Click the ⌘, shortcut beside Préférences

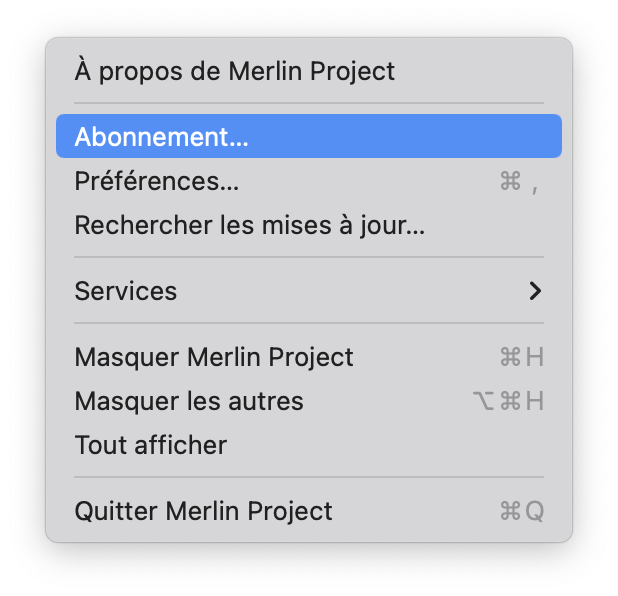[x=520, y=181]
